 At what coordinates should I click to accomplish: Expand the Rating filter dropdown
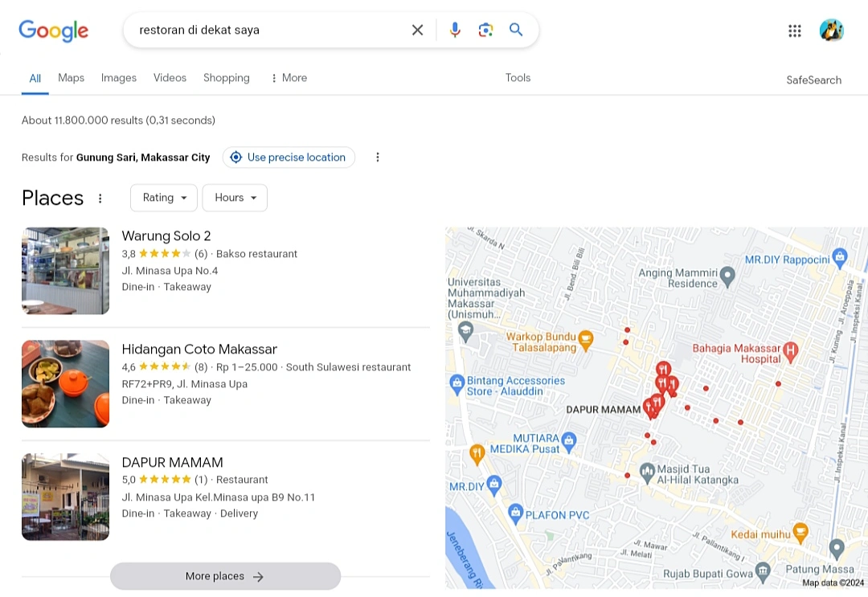tap(164, 198)
